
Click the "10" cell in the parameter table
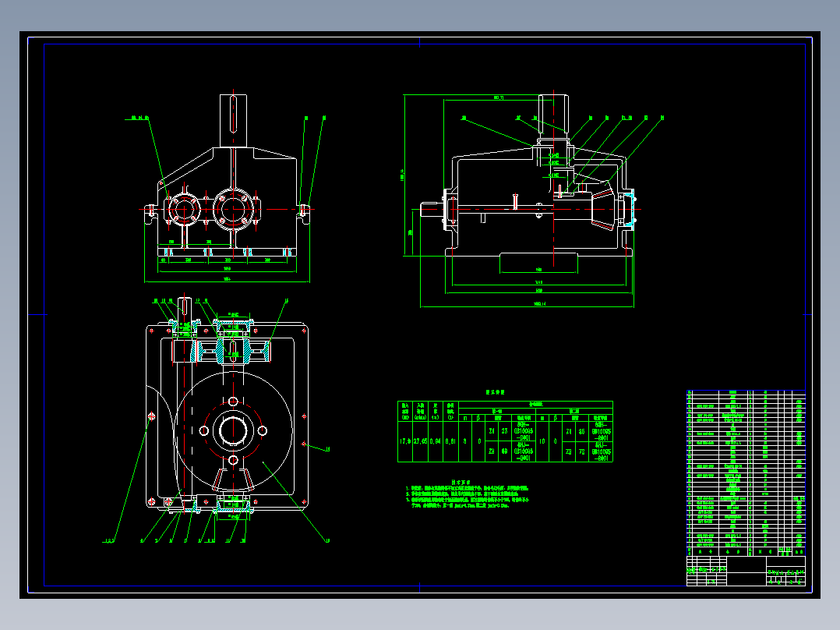(x=542, y=441)
